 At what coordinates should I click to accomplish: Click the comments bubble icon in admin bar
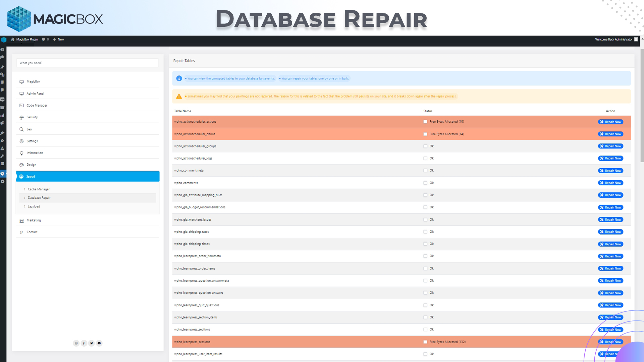43,40
